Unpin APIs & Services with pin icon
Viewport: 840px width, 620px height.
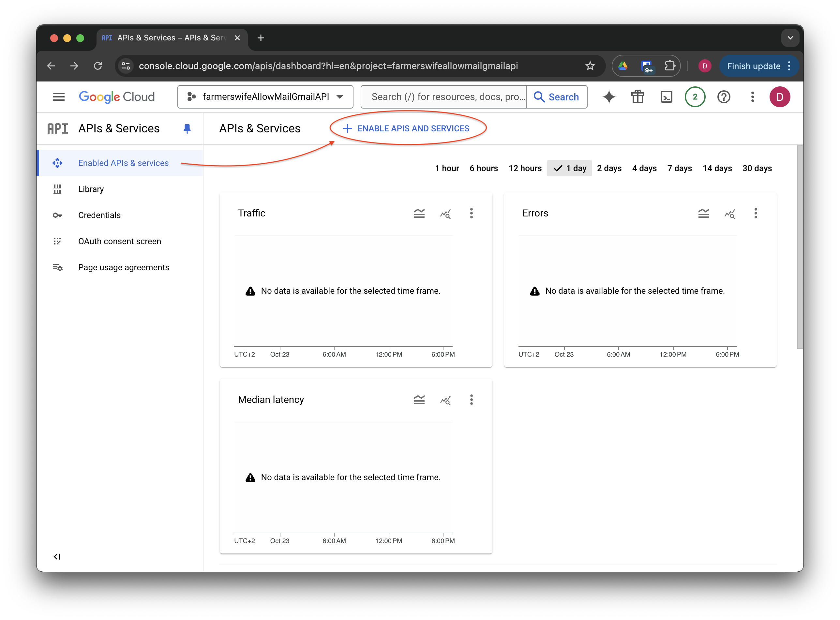(x=187, y=129)
